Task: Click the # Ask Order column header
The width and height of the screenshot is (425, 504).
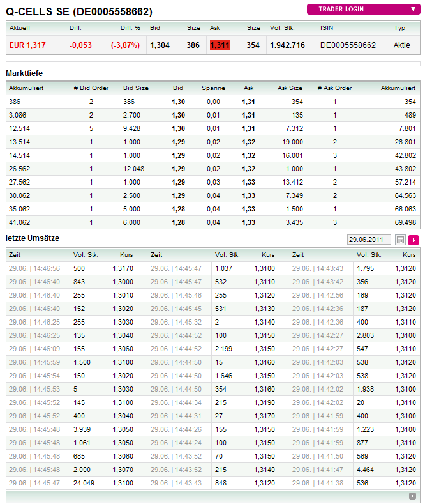Action: click(334, 88)
